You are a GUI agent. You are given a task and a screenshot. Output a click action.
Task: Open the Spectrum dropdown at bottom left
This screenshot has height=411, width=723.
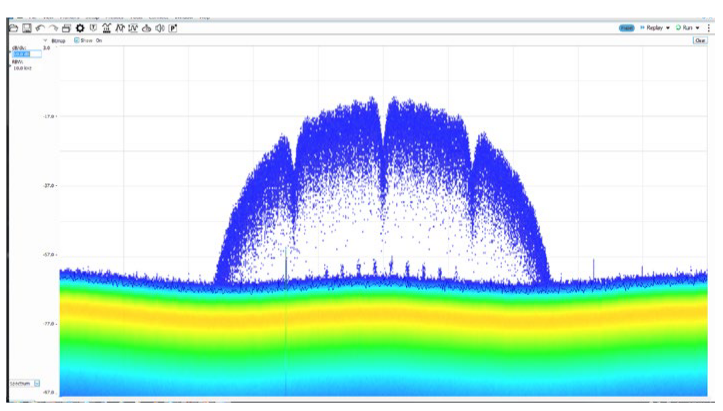[x=37, y=383]
